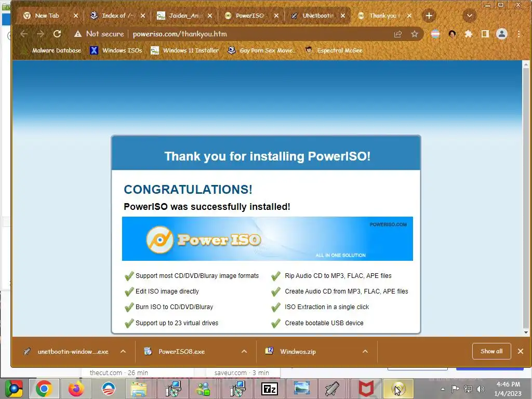Viewport: 532px width, 399px height.
Task: Close the PowerISO tab
Action: (276, 16)
